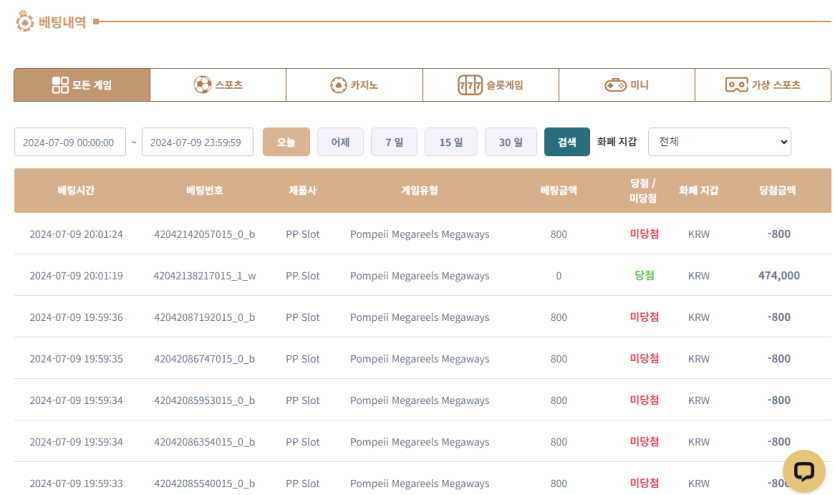The width and height of the screenshot is (835, 495).
Task: Click Pompeii Megareels Megaways in 20:01:24 row
Action: coord(420,234)
